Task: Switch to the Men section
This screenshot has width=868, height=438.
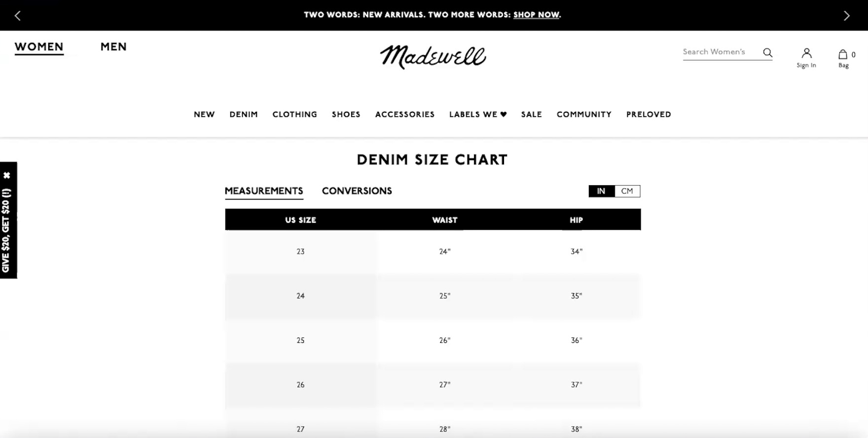Action: (x=113, y=47)
